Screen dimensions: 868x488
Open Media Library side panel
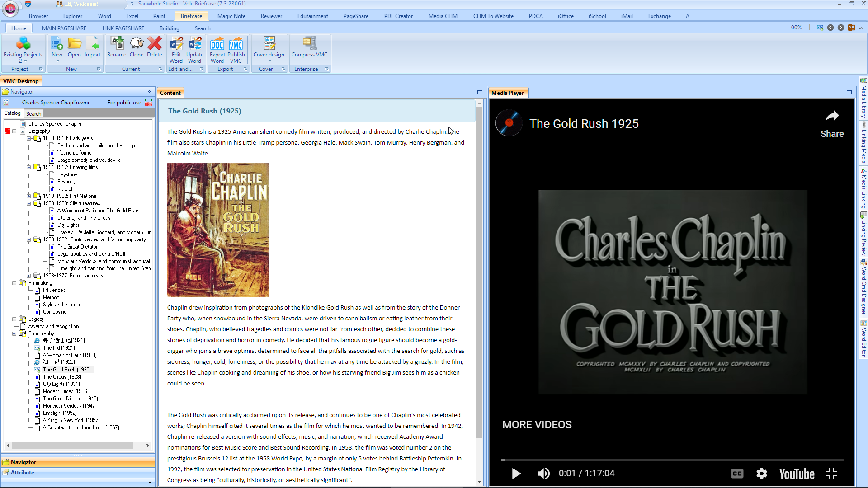point(863,98)
